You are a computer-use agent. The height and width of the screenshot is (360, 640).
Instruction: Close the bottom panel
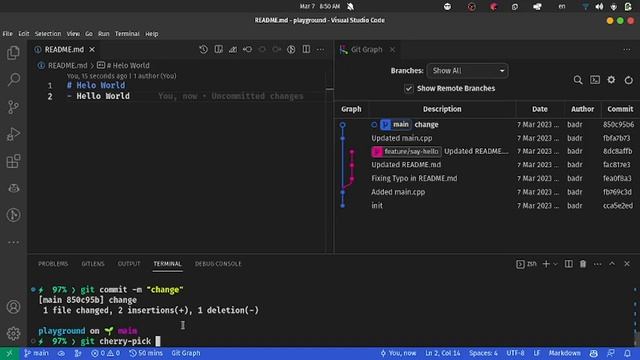[x=627, y=264]
